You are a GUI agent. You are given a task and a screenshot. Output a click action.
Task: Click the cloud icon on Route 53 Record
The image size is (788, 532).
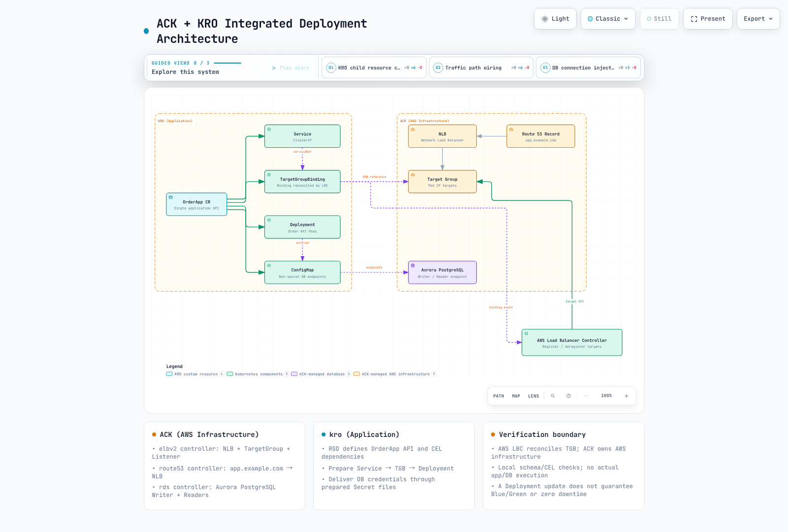click(x=511, y=130)
